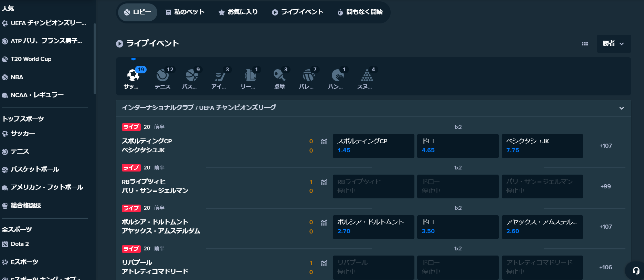Image resolution: width=644 pixels, height=280 pixels.
Task: Bet on draw at 4.65
Action: click(x=458, y=146)
